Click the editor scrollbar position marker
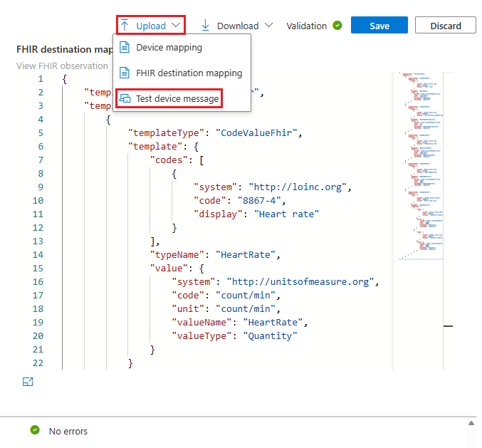 [449, 325]
